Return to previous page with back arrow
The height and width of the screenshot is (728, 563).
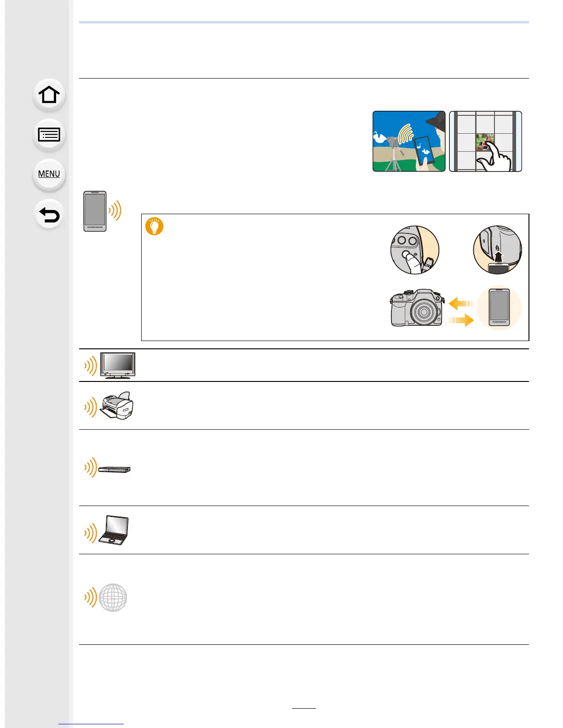(x=49, y=214)
